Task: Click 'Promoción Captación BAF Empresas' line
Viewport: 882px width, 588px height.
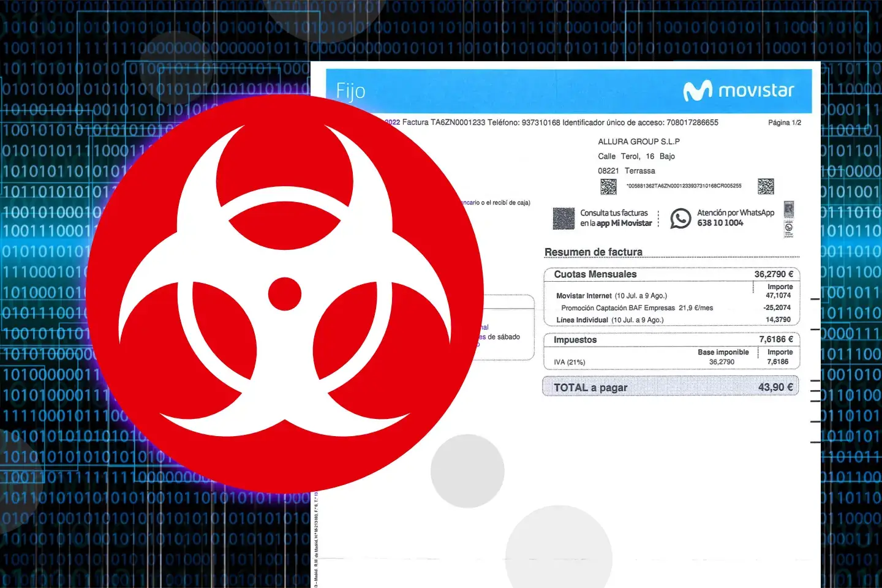Action: click(637, 308)
